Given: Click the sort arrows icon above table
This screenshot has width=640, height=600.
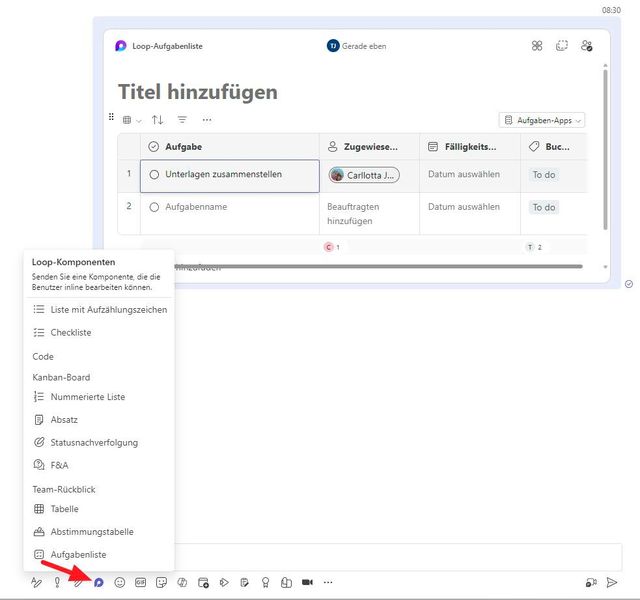Looking at the screenshot, I should coord(158,120).
